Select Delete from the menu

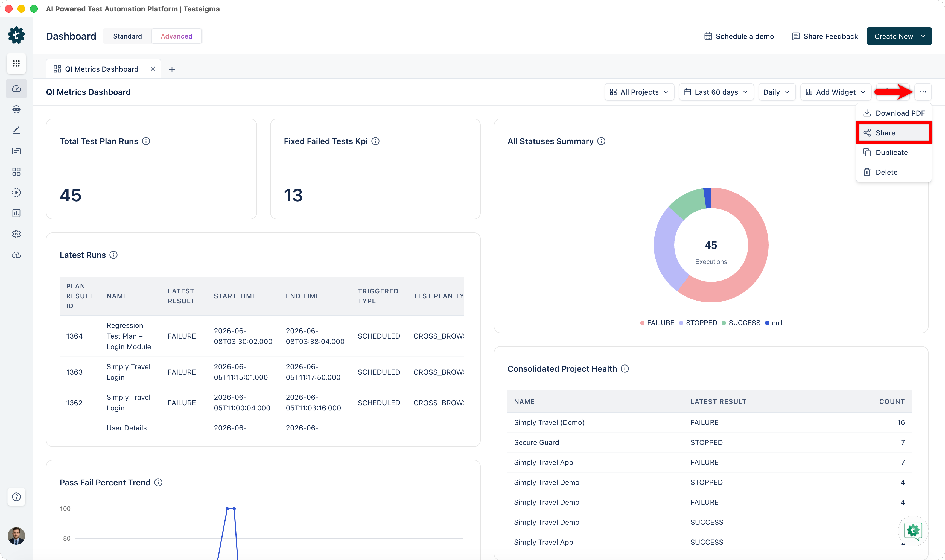[x=893, y=172]
